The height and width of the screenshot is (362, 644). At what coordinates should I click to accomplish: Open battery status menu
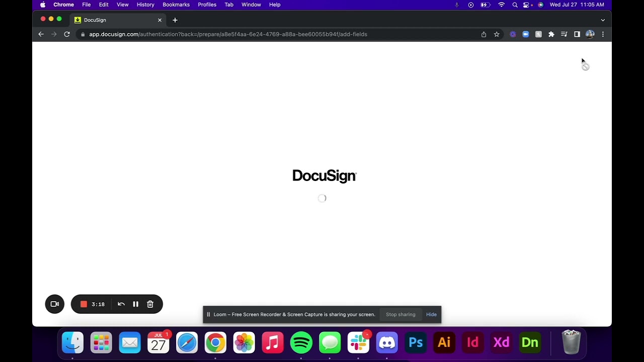click(x=486, y=5)
